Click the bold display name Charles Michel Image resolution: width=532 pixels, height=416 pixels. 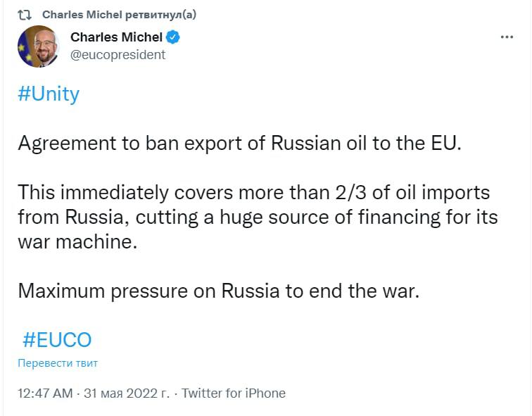(116, 37)
